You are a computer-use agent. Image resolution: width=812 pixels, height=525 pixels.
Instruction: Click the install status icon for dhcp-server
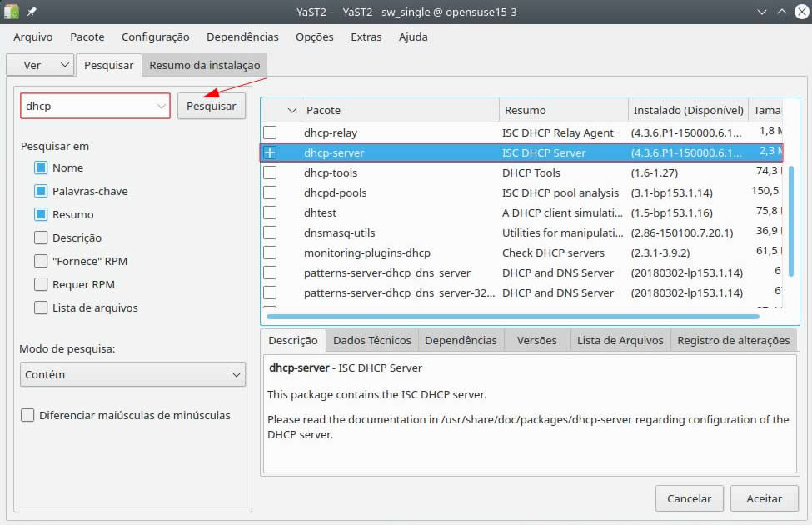pyautogui.click(x=270, y=152)
